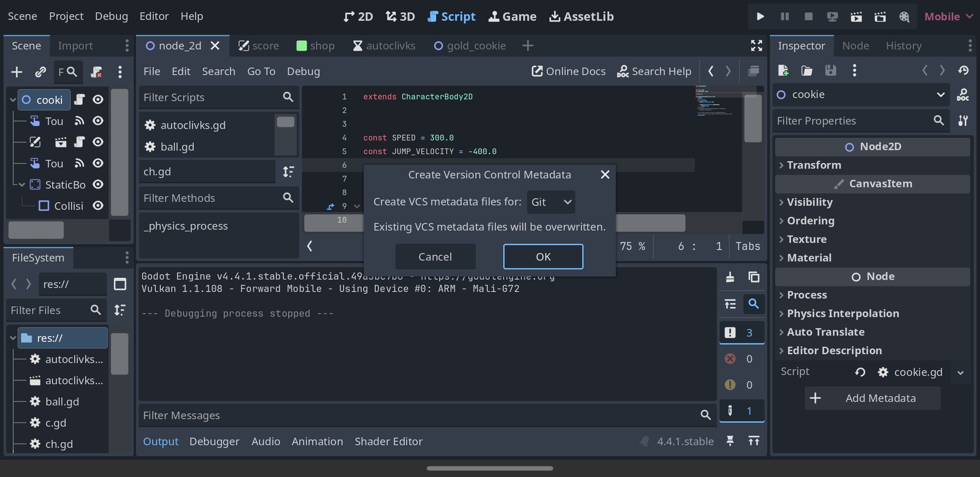Image resolution: width=980 pixels, height=477 pixels.
Task: Collapse duplicate messages in output
Action: [730, 304]
